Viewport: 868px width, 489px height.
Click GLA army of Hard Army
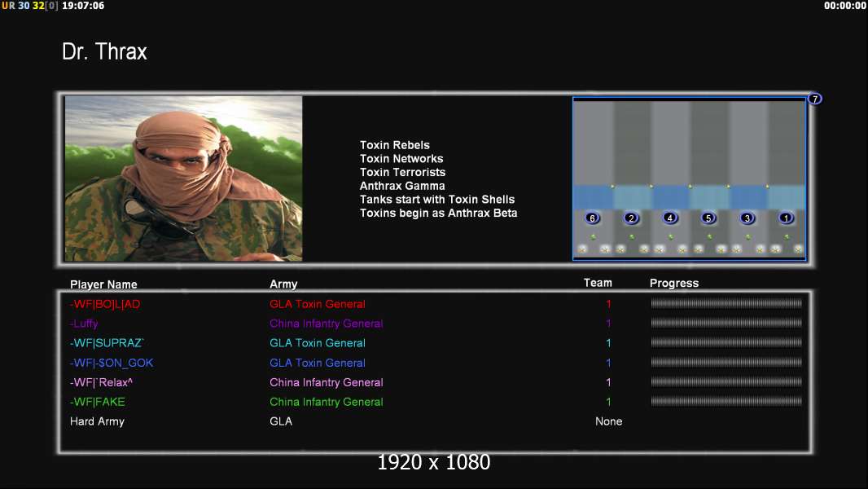[x=281, y=421]
